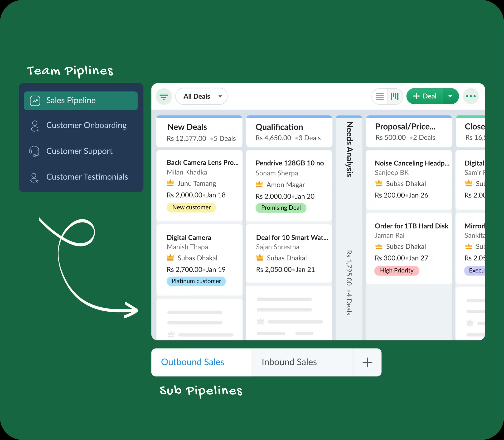Screen dimensions: 504x440
Task: Add a new Deal
Action: [x=425, y=96]
